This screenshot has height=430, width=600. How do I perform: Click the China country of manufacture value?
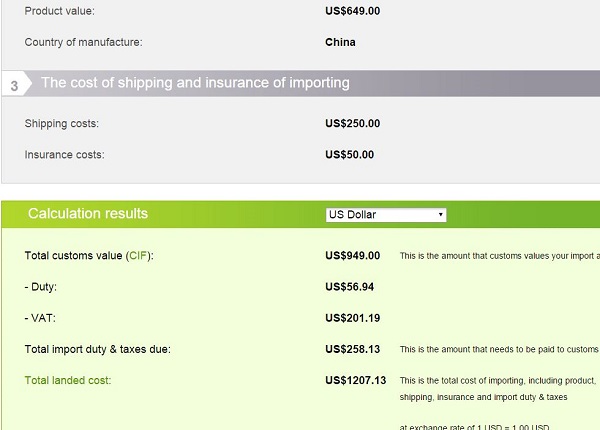[x=340, y=43]
